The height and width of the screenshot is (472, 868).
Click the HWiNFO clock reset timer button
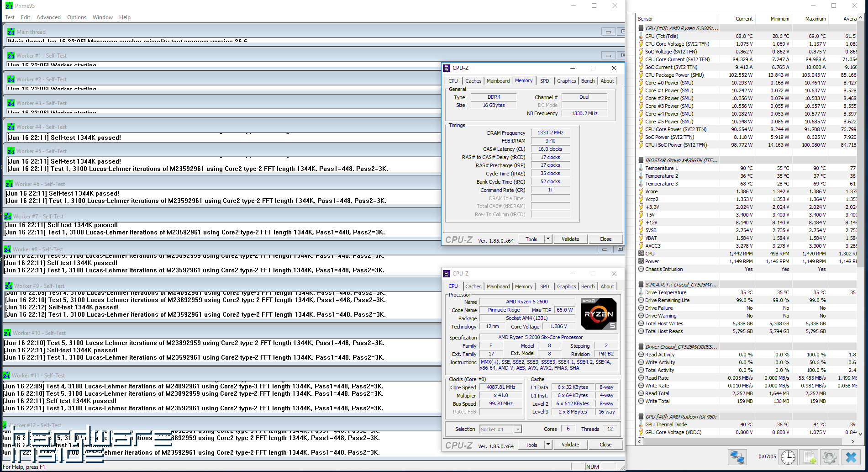pos(788,457)
